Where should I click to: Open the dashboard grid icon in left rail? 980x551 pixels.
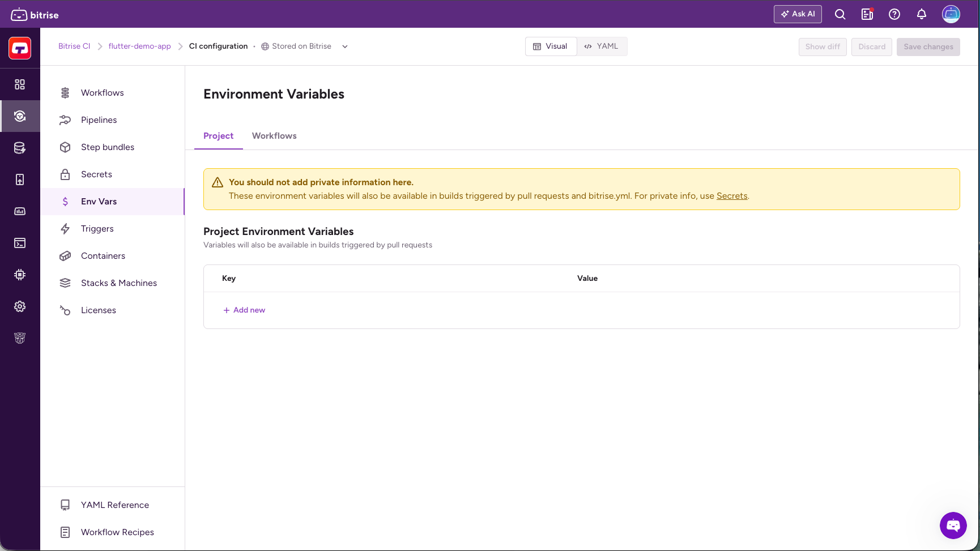pyautogui.click(x=20, y=84)
